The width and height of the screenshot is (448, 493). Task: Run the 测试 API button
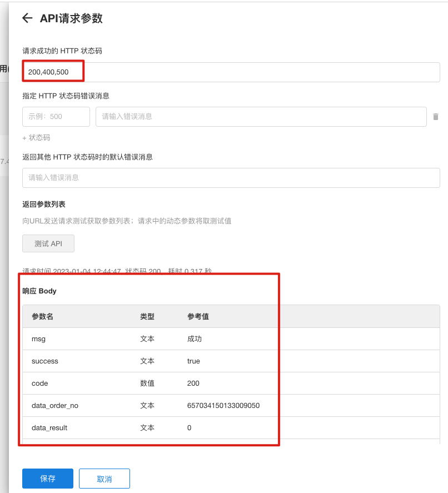[48, 243]
